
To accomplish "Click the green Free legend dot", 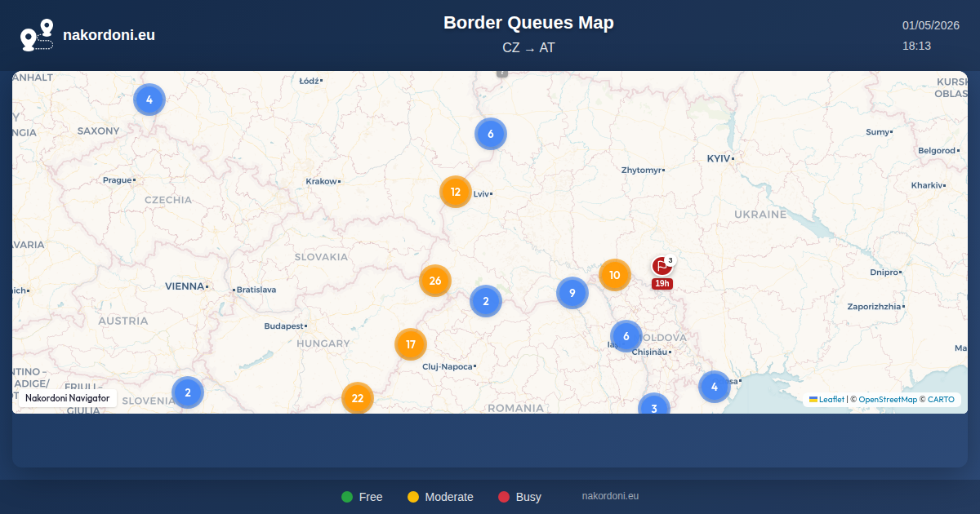I will coord(347,497).
